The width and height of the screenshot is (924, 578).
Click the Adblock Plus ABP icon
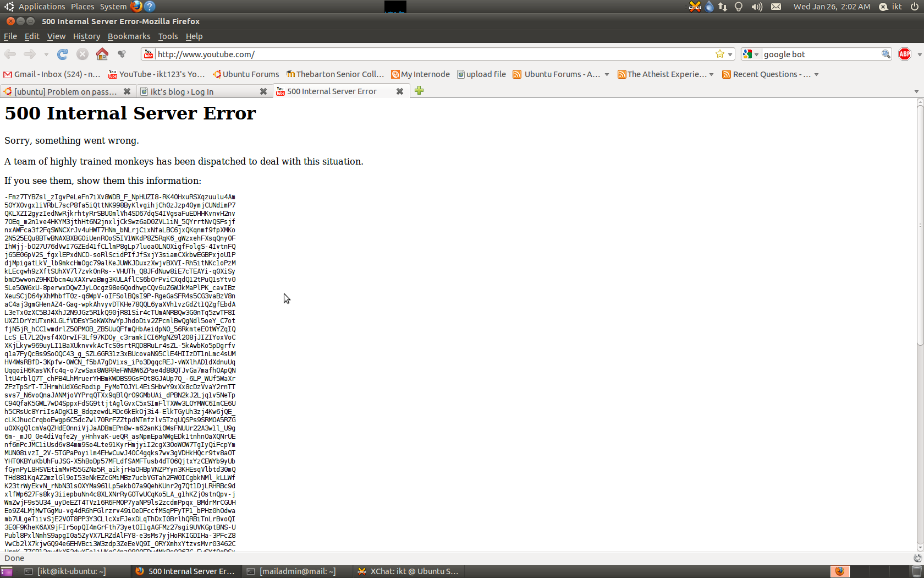pos(905,54)
